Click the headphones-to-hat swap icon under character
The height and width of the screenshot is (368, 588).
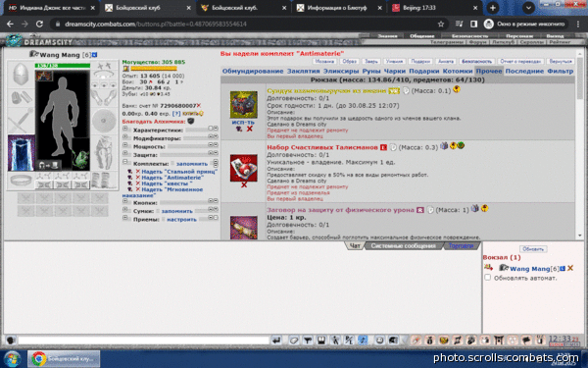(x=49, y=165)
